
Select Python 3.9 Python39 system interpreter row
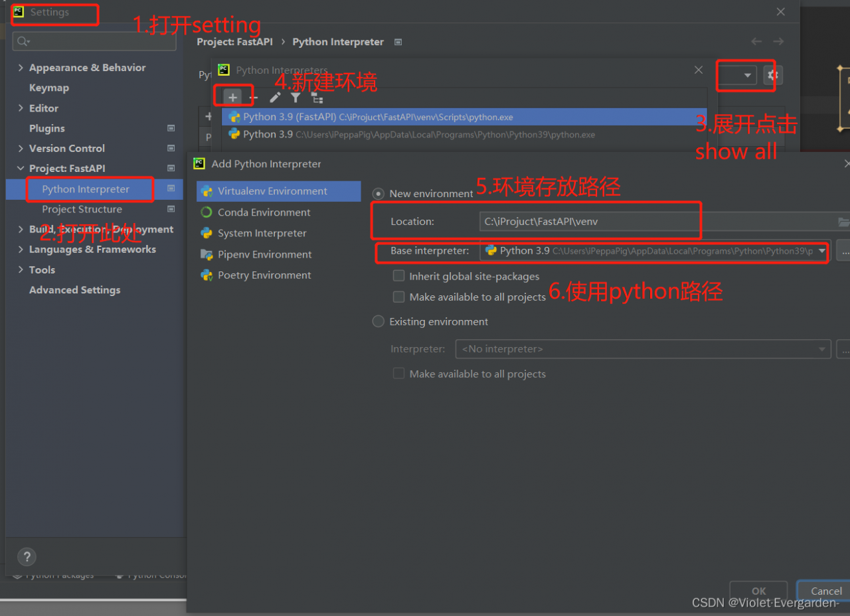(464, 134)
